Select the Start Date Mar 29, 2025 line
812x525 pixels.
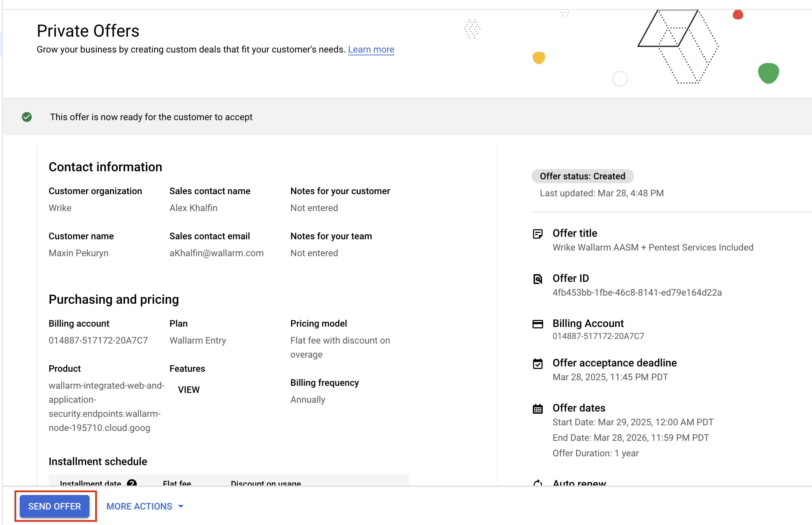point(633,422)
